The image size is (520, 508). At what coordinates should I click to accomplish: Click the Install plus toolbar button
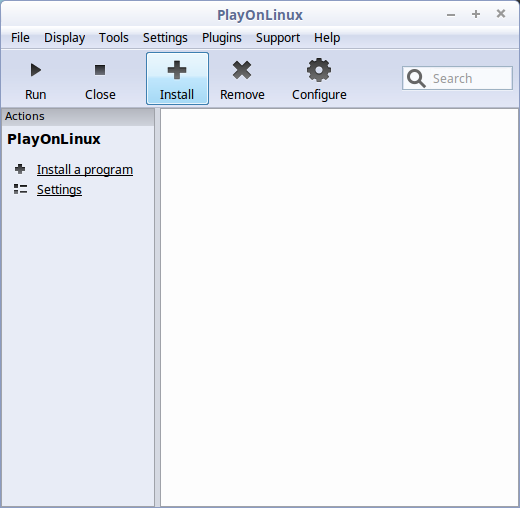click(177, 79)
